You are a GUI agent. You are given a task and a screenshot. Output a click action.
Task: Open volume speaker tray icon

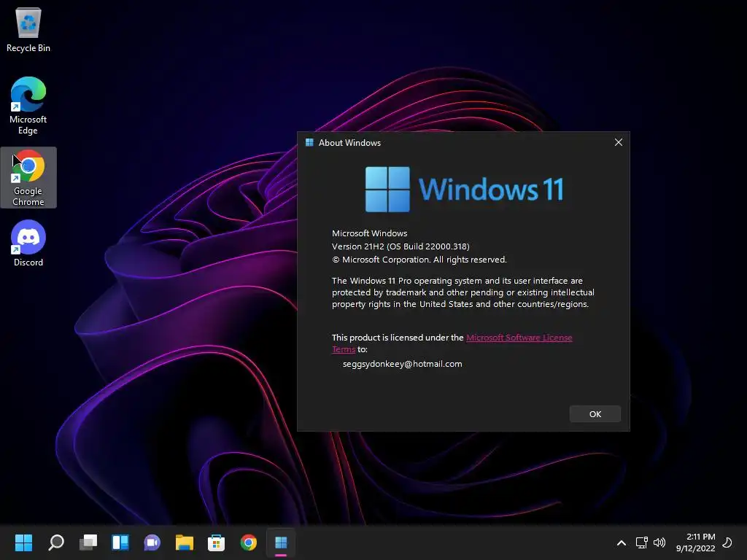point(659,542)
